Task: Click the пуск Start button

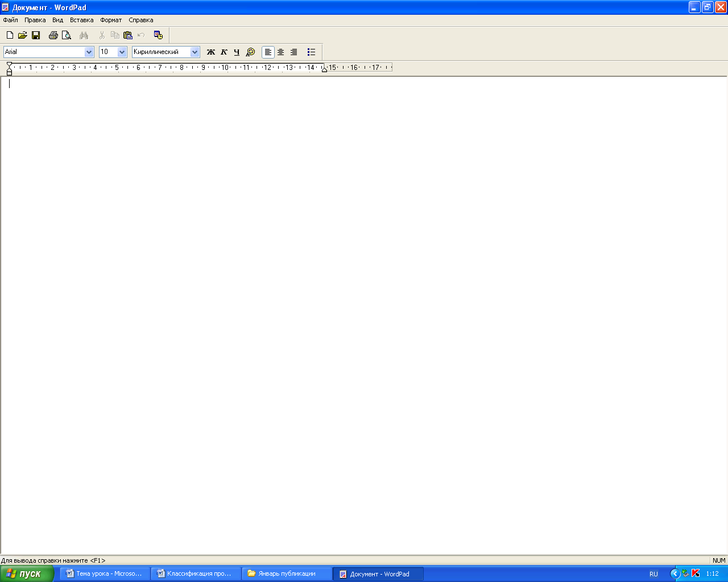Action: (x=27, y=573)
